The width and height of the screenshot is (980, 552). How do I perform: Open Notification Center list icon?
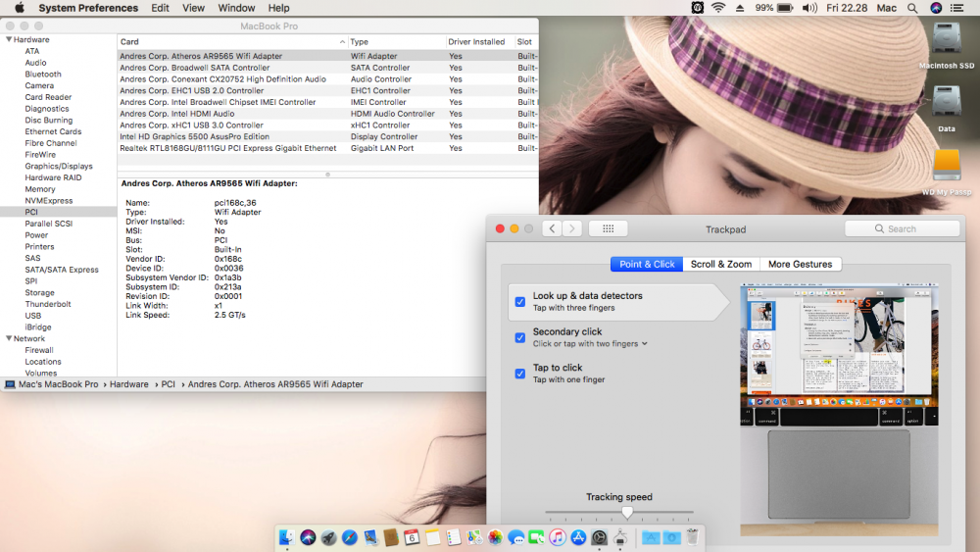[956, 8]
